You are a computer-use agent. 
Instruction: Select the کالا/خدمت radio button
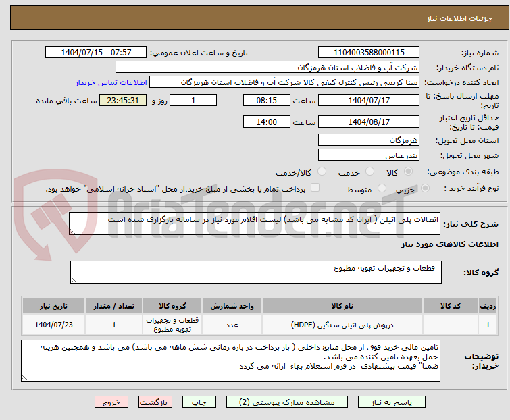click(322, 172)
